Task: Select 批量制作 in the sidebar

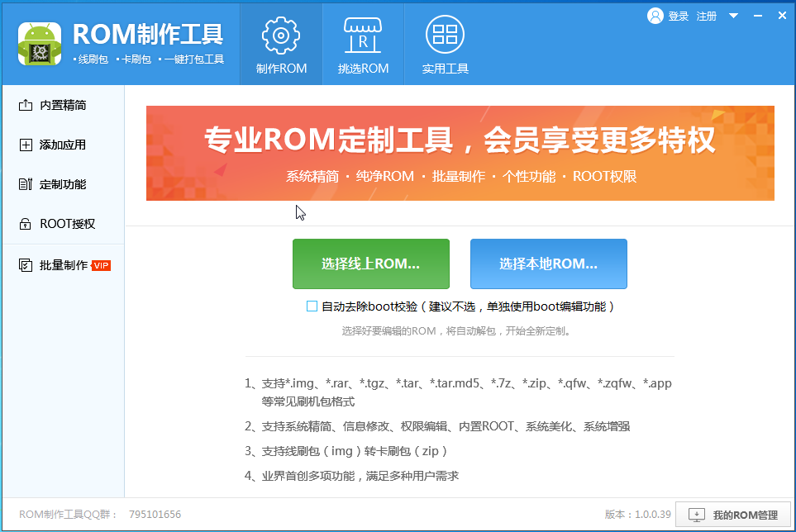Action: [64, 265]
